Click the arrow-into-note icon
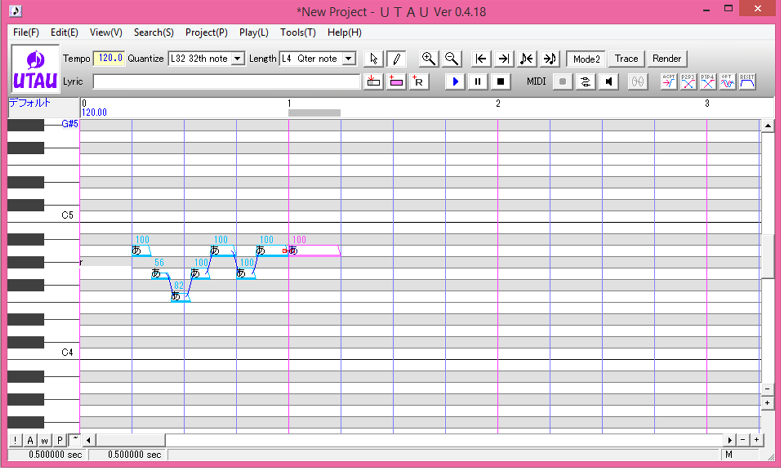 (550, 59)
